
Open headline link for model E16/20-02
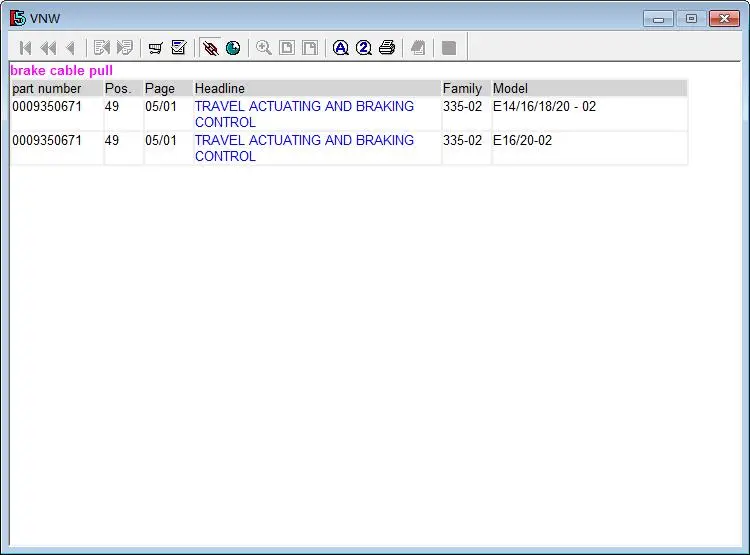point(304,148)
